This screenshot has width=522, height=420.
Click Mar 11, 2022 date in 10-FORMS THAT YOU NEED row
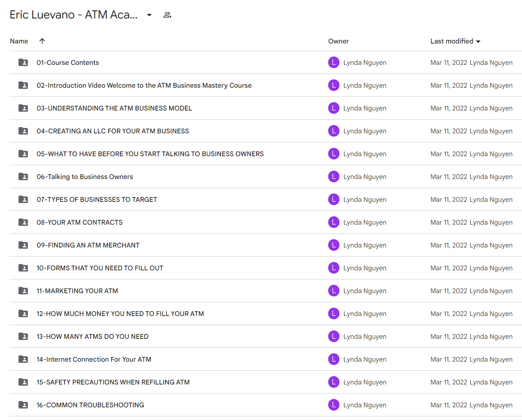coord(448,268)
